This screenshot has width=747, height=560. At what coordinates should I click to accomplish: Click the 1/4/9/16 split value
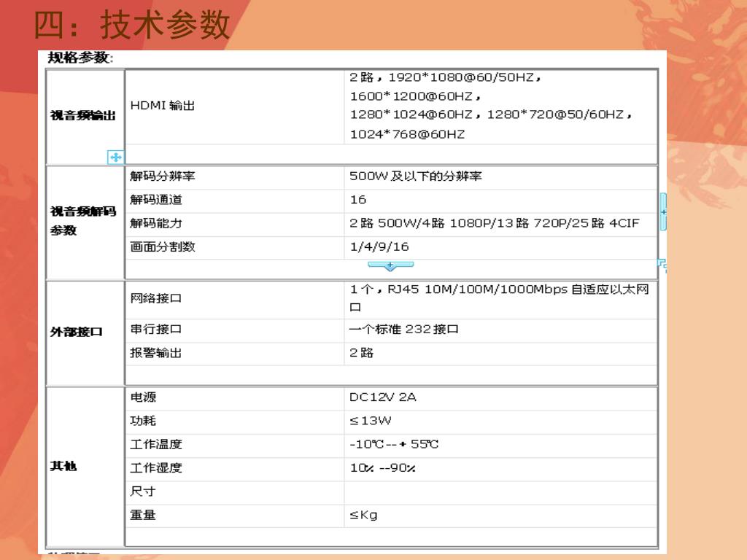(379, 246)
